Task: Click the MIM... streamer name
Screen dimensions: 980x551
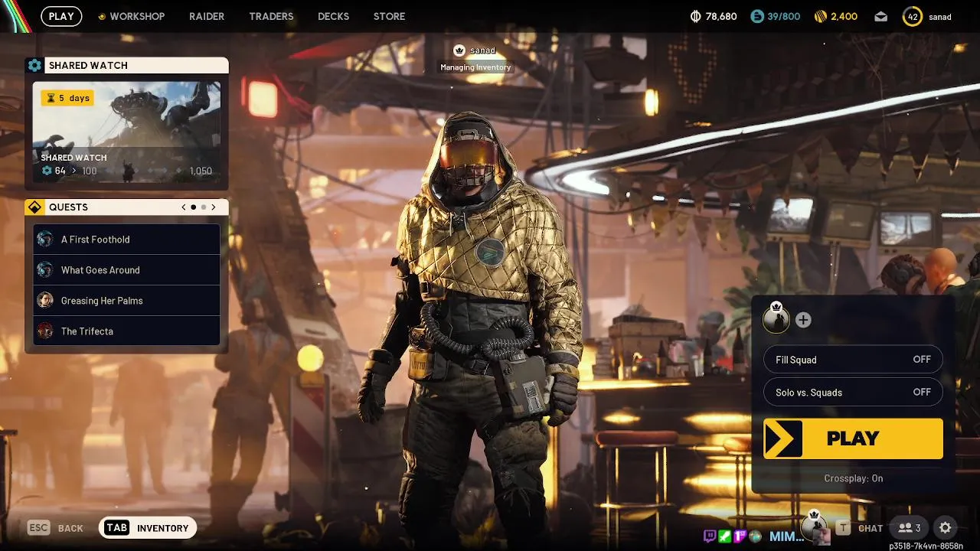Action: [786, 536]
